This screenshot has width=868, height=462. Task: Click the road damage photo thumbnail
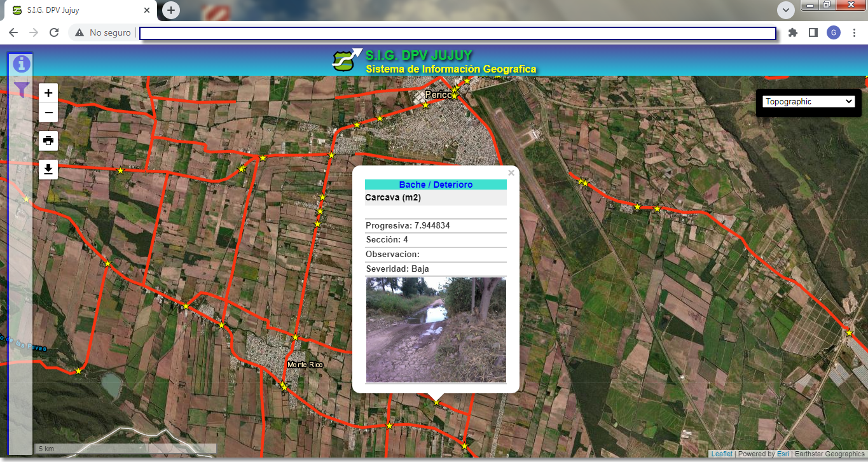pyautogui.click(x=436, y=330)
